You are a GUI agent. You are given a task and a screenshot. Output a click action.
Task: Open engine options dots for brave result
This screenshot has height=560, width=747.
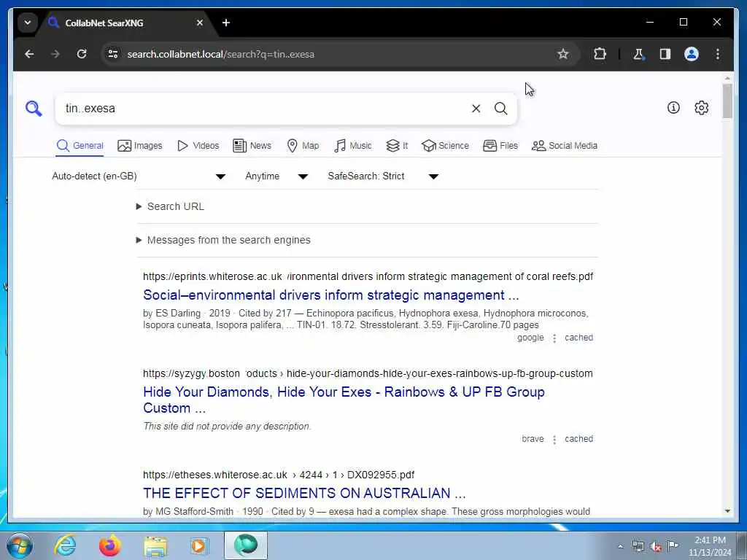tap(554, 440)
